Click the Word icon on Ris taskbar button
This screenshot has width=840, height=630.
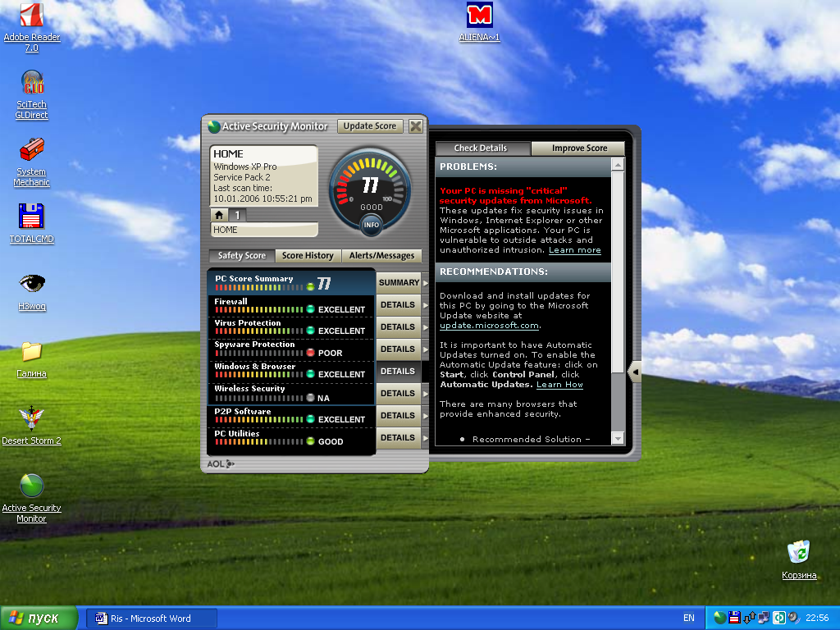pyautogui.click(x=101, y=619)
